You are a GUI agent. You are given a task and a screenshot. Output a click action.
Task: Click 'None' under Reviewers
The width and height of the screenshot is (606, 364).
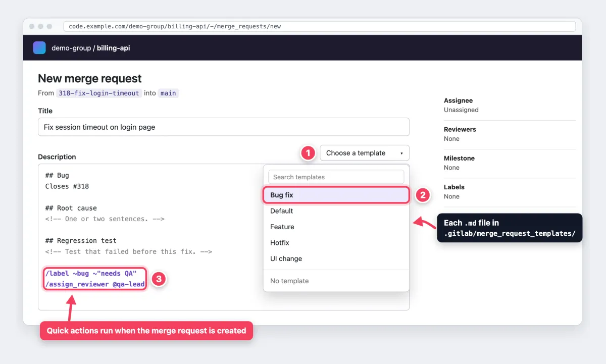[451, 138]
